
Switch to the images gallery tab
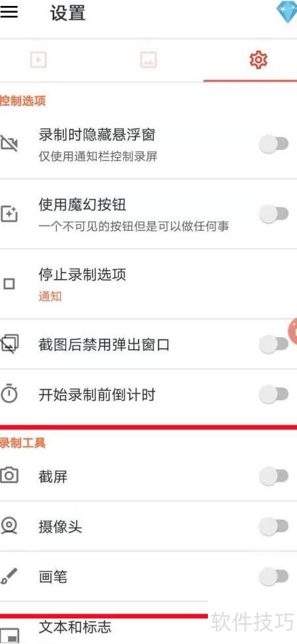click(148, 60)
